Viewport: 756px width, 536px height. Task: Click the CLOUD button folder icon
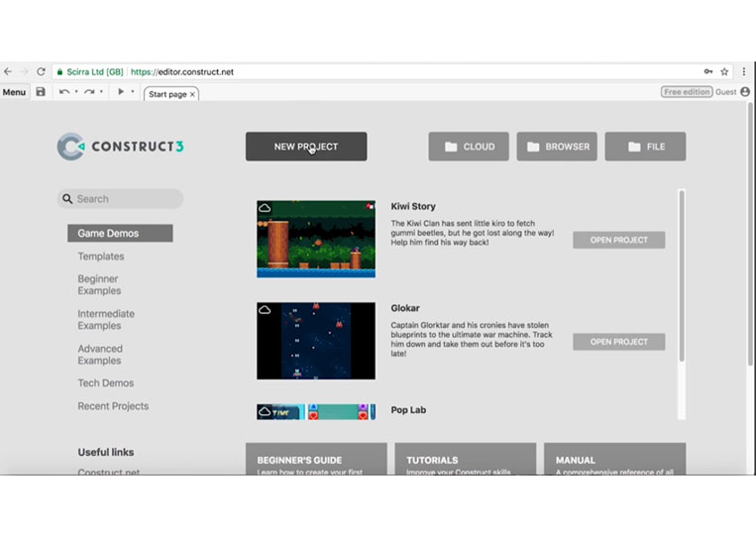(451, 147)
